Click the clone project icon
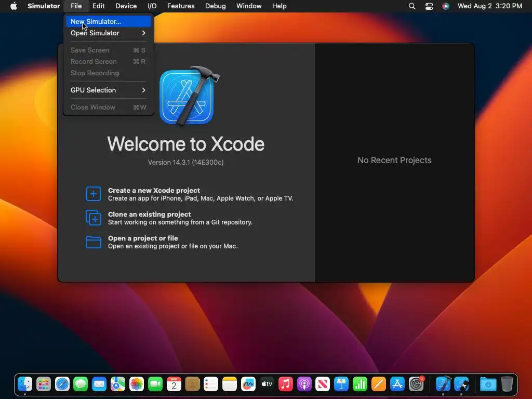This screenshot has width=532, height=399. tap(94, 218)
